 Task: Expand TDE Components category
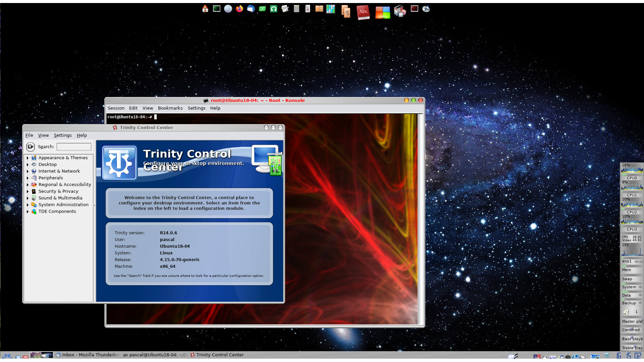28,211
